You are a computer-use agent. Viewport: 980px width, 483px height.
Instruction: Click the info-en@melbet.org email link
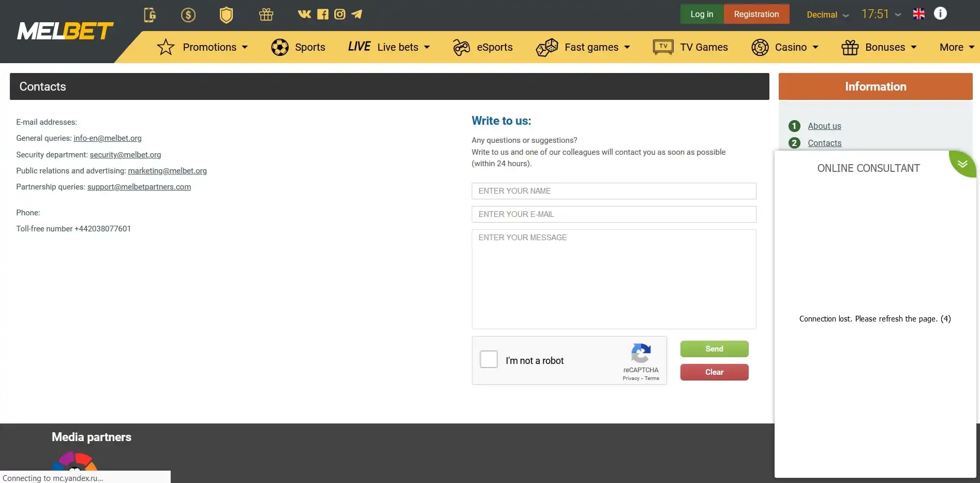(107, 138)
